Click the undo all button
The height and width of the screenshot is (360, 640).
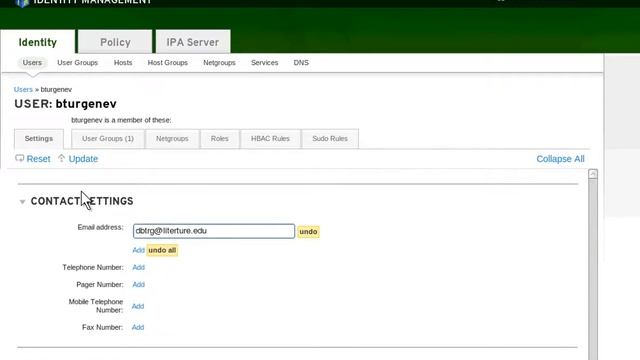[162, 250]
